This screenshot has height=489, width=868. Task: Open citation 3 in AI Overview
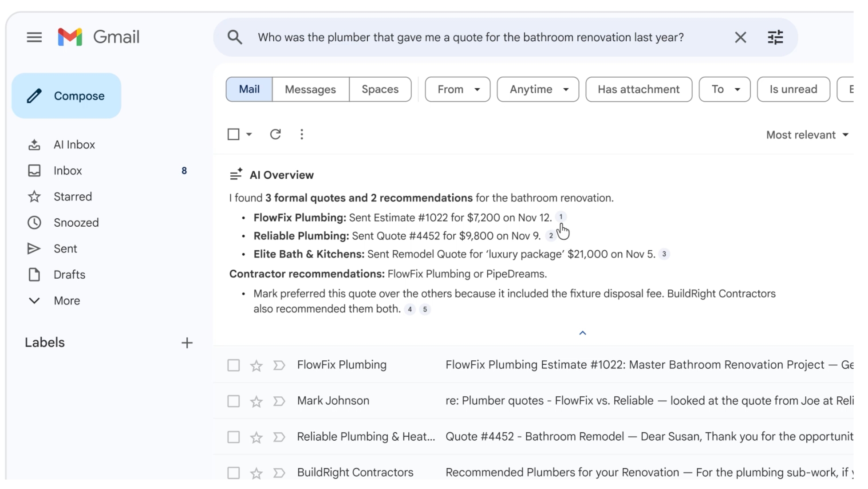[664, 254]
